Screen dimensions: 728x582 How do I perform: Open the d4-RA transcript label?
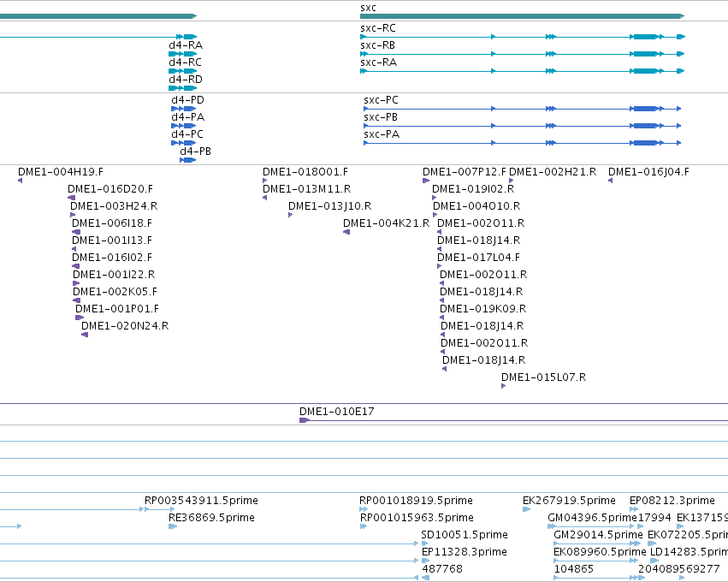pos(186,45)
